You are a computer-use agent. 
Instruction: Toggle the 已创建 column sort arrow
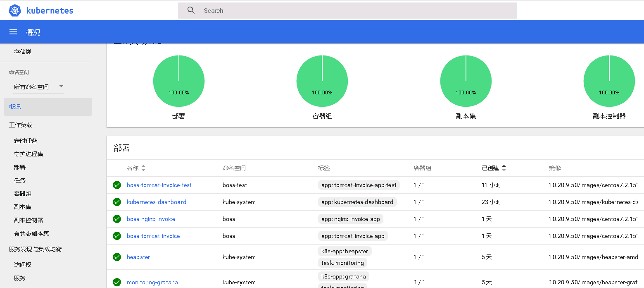click(x=504, y=168)
